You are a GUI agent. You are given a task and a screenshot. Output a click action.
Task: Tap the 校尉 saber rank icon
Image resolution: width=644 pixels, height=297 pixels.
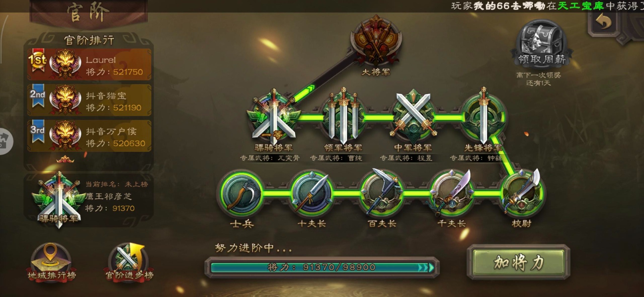pos(522,193)
